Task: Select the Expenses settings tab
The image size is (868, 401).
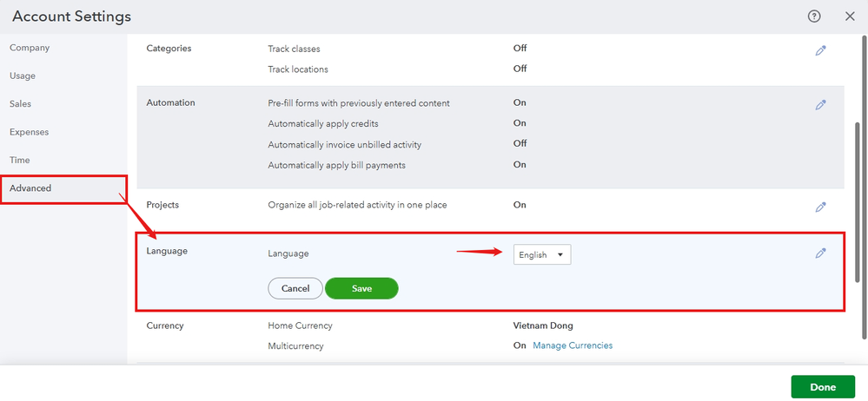Action: click(29, 132)
